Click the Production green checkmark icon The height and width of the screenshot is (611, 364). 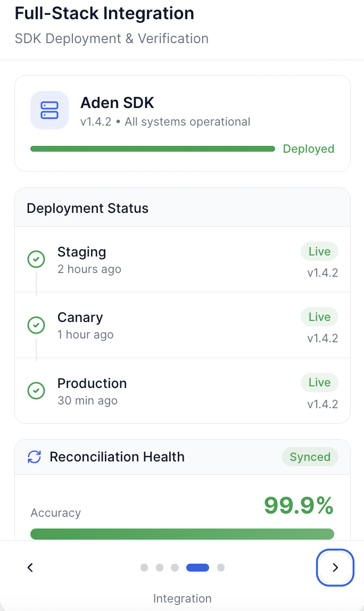coord(36,391)
